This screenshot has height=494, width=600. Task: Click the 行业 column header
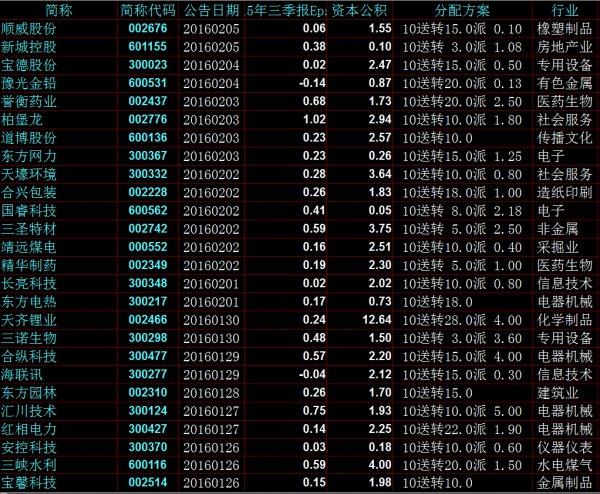click(565, 10)
